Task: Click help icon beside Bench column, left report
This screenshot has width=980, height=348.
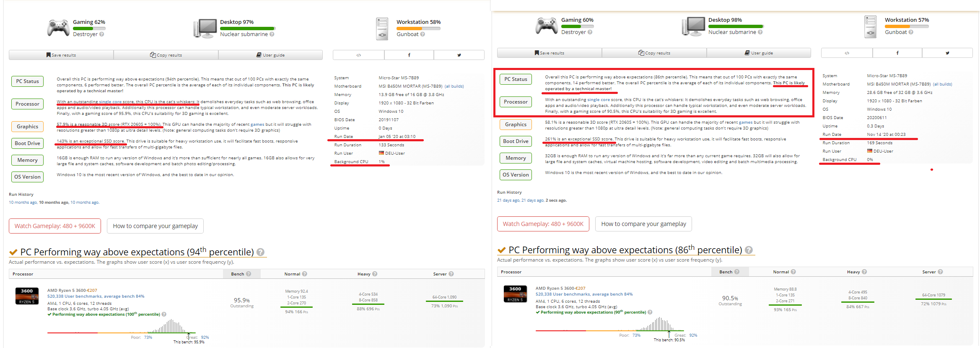Action: [249, 274]
